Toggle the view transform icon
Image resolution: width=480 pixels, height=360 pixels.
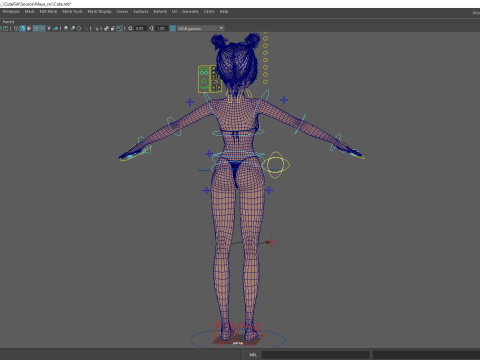tap(173, 28)
